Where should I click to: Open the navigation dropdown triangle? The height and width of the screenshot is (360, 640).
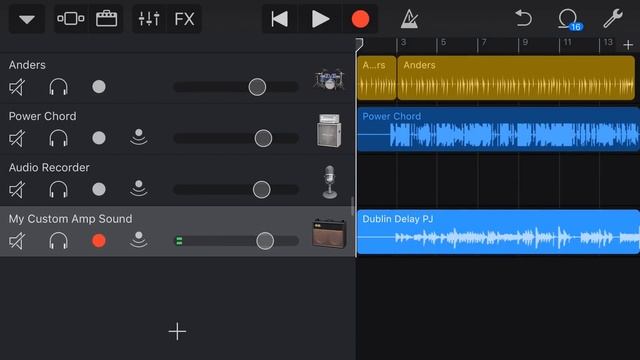[x=27, y=19]
